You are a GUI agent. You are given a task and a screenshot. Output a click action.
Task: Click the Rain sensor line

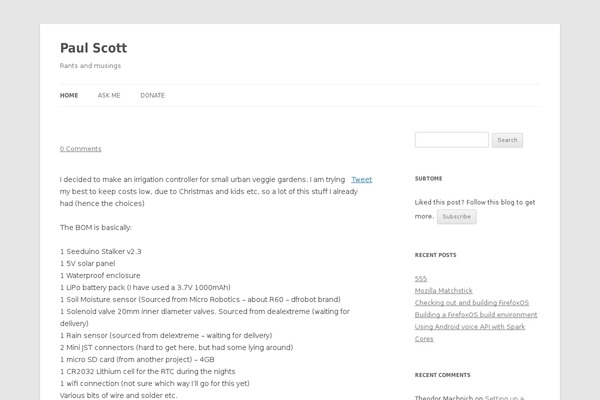coord(166,335)
